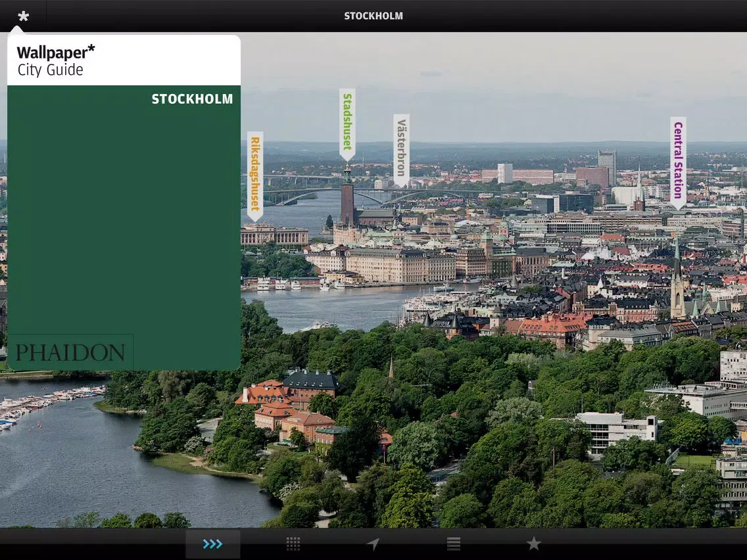Select the triple-chevron tab in bottom bar
This screenshot has width=747, height=560.
(212, 544)
